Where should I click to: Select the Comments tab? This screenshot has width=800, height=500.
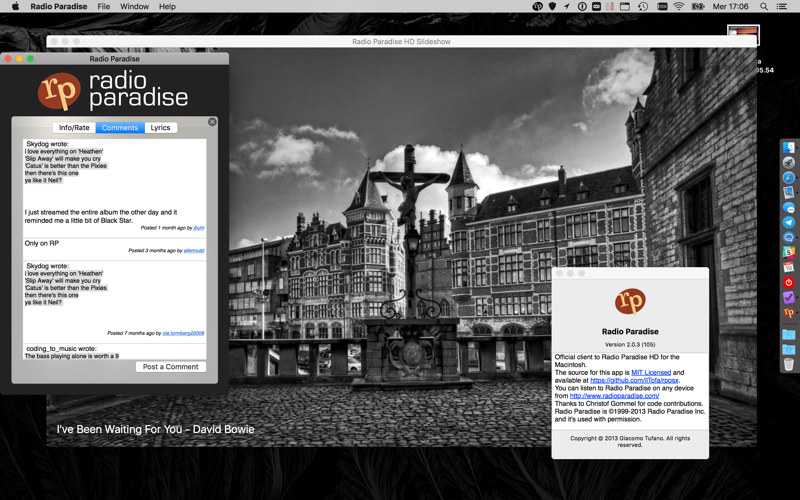[x=120, y=128]
